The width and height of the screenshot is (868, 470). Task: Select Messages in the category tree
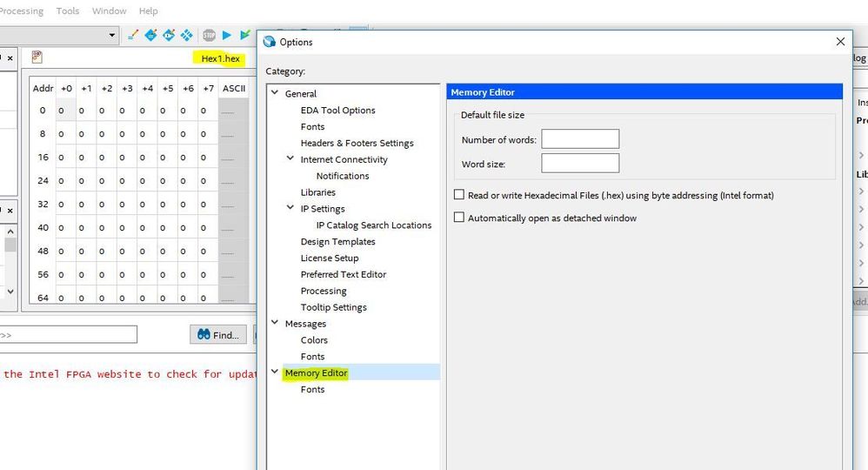coord(305,324)
